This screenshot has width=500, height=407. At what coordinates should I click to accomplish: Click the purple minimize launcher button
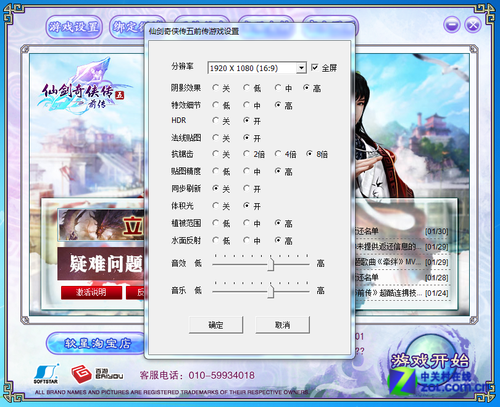pyautogui.click(x=452, y=25)
